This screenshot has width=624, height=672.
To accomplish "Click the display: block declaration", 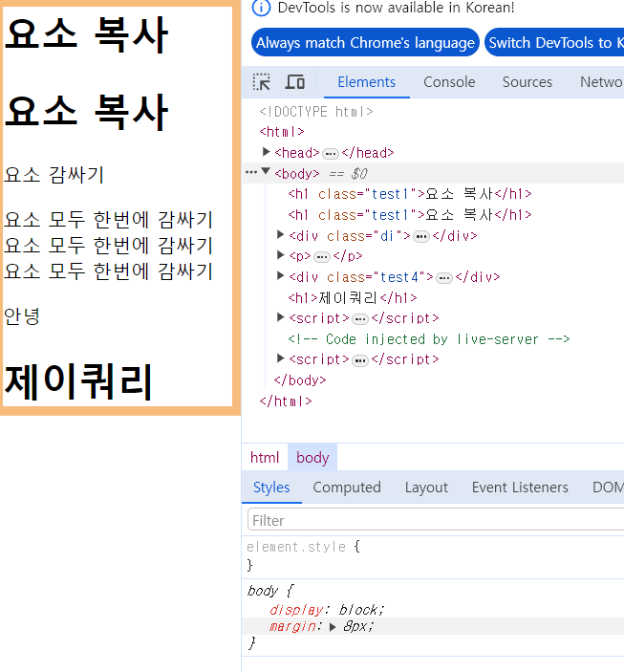I will (327, 610).
